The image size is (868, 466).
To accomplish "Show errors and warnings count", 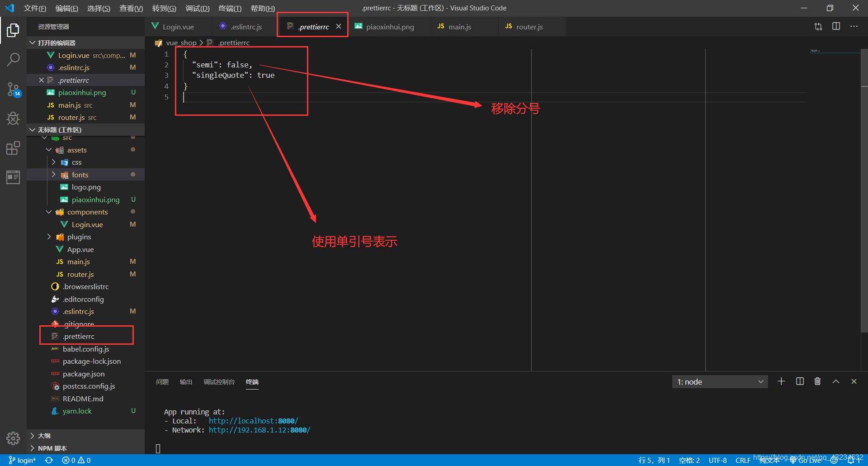I will [x=76, y=460].
